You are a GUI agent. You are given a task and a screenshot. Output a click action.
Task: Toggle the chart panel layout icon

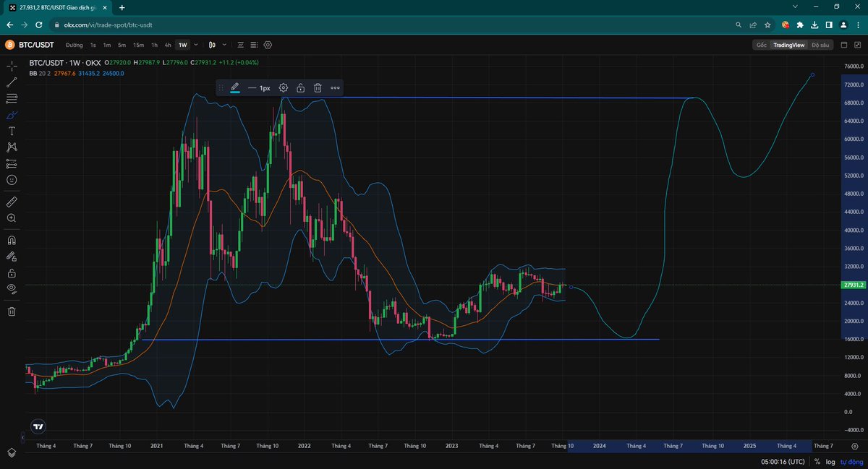843,45
